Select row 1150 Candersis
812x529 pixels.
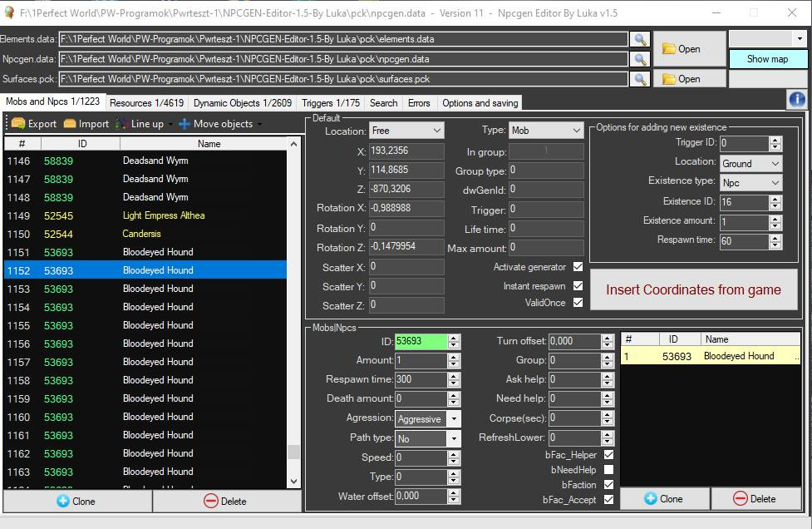pos(145,234)
